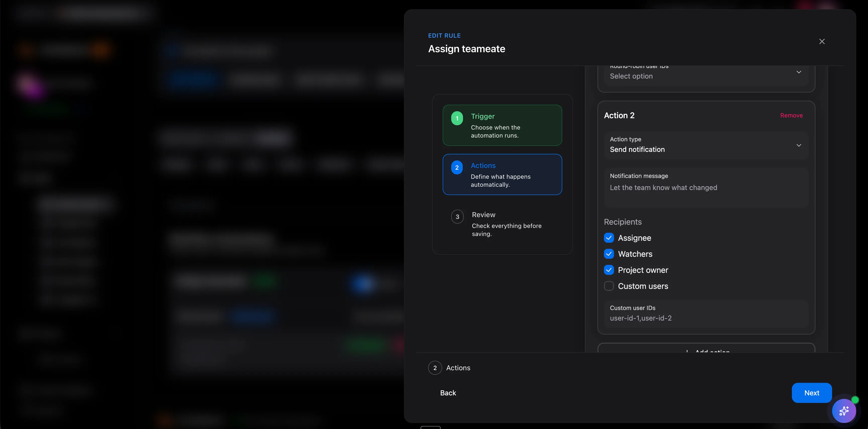The width and height of the screenshot is (868, 429).
Task: Close the Edit Rule dialog
Action: tap(822, 41)
